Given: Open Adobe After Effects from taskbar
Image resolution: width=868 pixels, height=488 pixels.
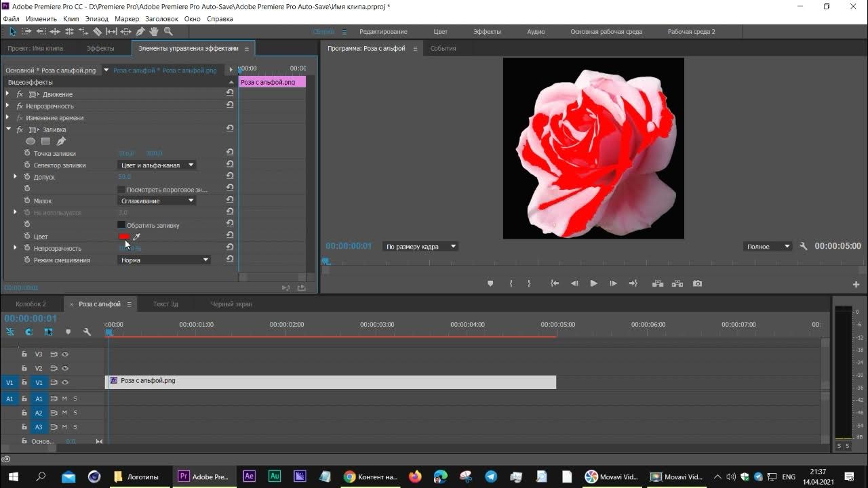Looking at the screenshot, I should tap(249, 476).
